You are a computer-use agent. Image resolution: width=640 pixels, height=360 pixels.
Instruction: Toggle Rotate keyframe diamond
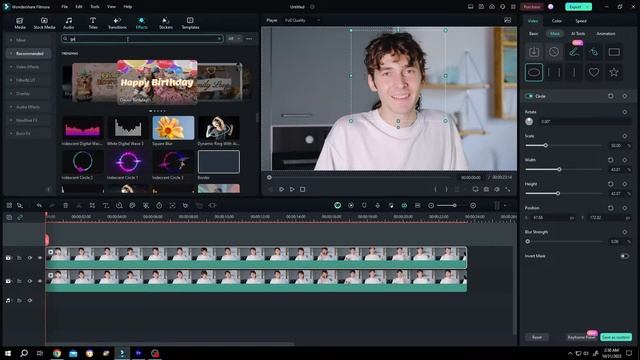(x=624, y=112)
